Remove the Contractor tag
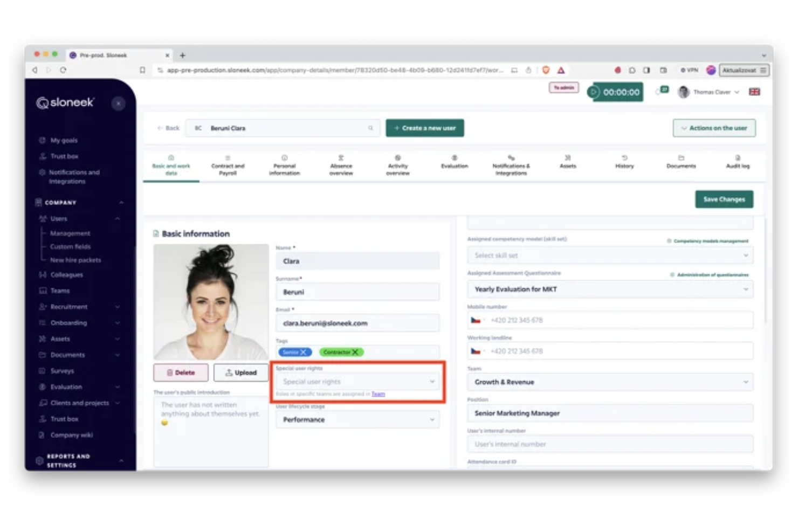798x532 pixels. tap(355, 352)
